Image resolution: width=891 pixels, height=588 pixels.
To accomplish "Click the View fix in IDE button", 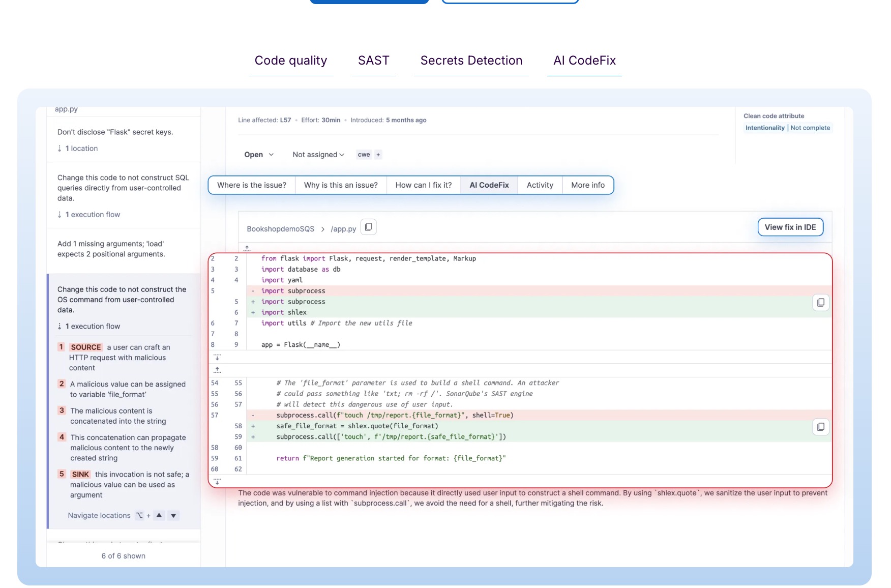I will coord(790,227).
